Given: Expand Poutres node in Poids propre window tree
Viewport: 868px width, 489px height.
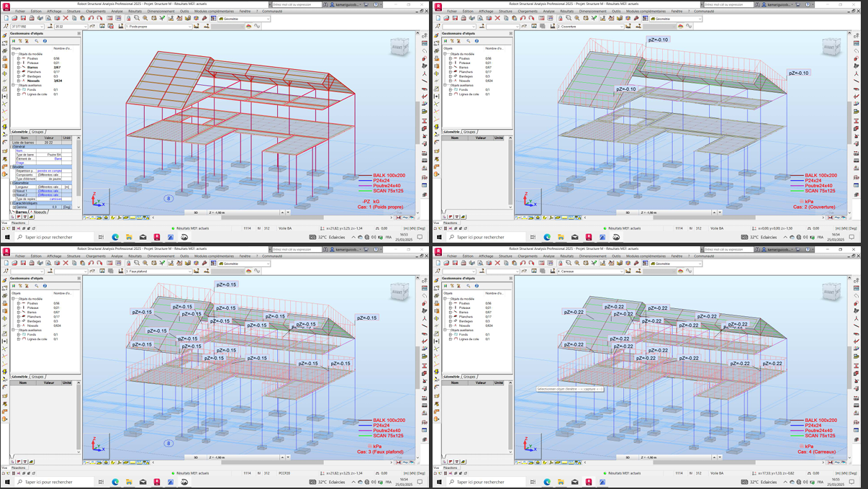Looking at the screenshot, I should [18, 58].
